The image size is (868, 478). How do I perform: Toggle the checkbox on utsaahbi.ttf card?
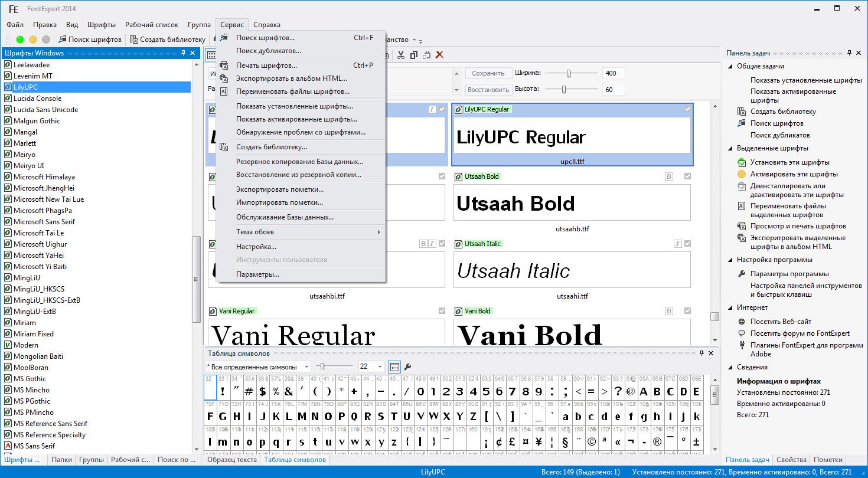442,244
